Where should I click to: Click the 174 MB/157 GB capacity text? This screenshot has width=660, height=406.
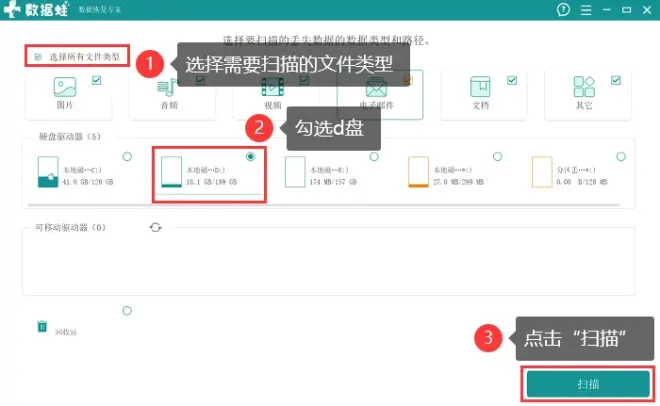pyautogui.click(x=333, y=182)
